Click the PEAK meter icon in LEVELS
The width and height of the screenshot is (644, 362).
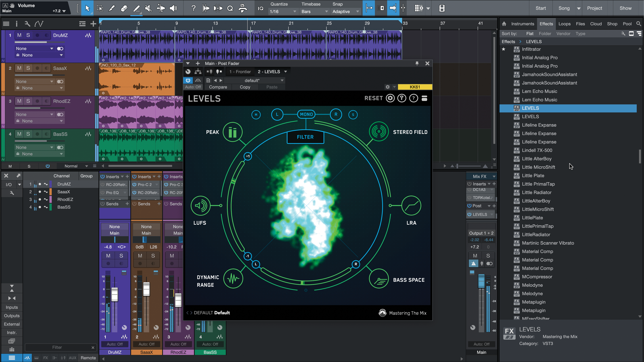point(232,132)
